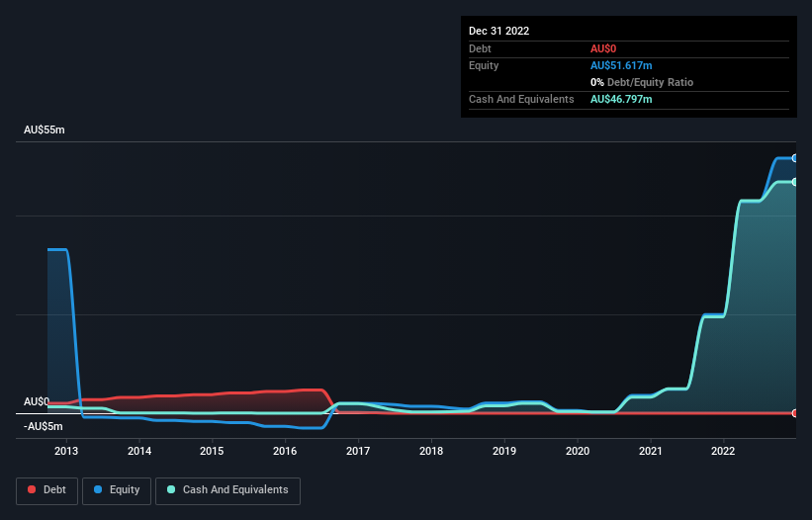Select the 2016 x-axis label
Image resolution: width=812 pixels, height=520 pixels.
click(285, 451)
